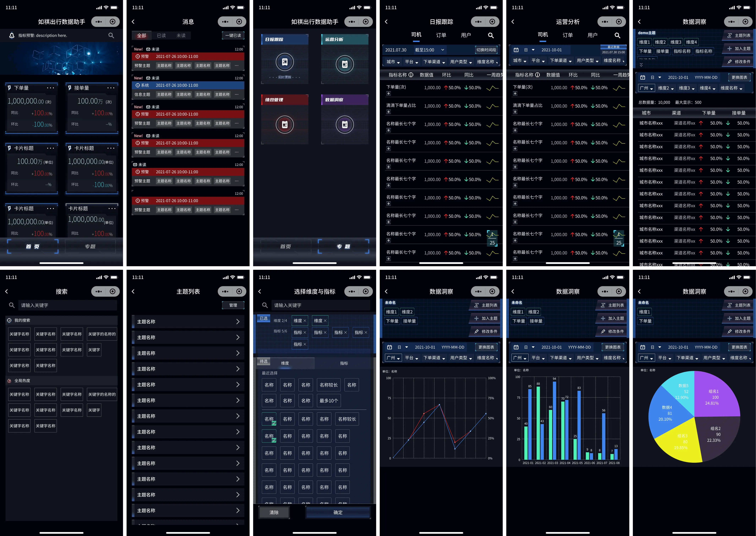Screen dimensions: 756x536
Task: Tap the 加入主题 plus icon
Action: coord(730,49)
